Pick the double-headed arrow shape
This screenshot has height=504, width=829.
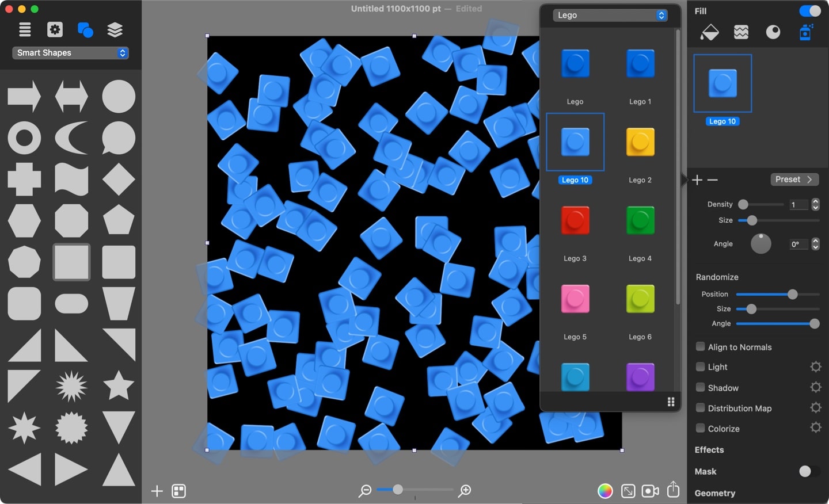tap(71, 96)
